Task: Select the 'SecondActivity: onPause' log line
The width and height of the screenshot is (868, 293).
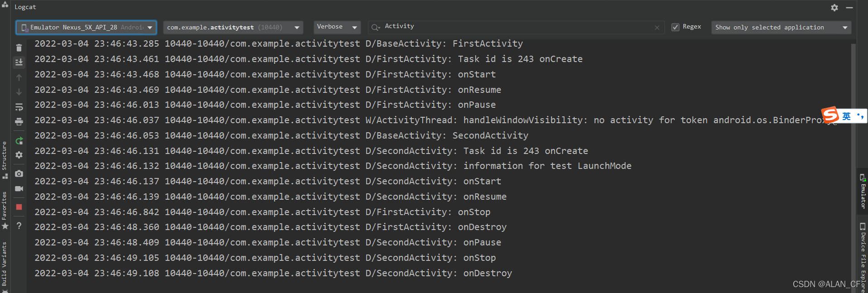Action: point(268,243)
